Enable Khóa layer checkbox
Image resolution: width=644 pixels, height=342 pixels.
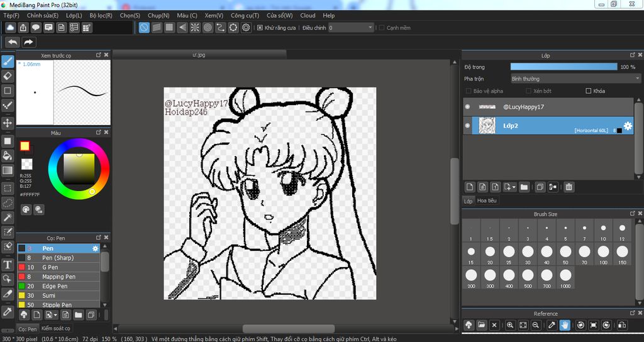[589, 91]
